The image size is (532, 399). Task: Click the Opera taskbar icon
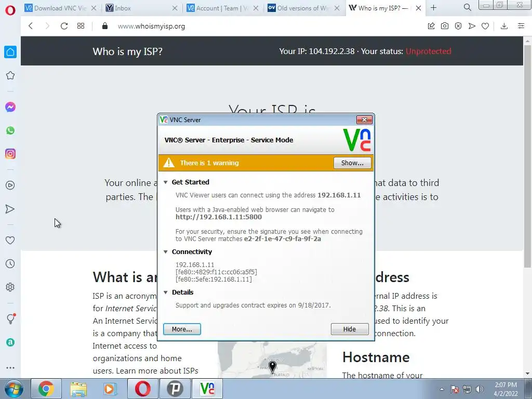tap(142, 389)
